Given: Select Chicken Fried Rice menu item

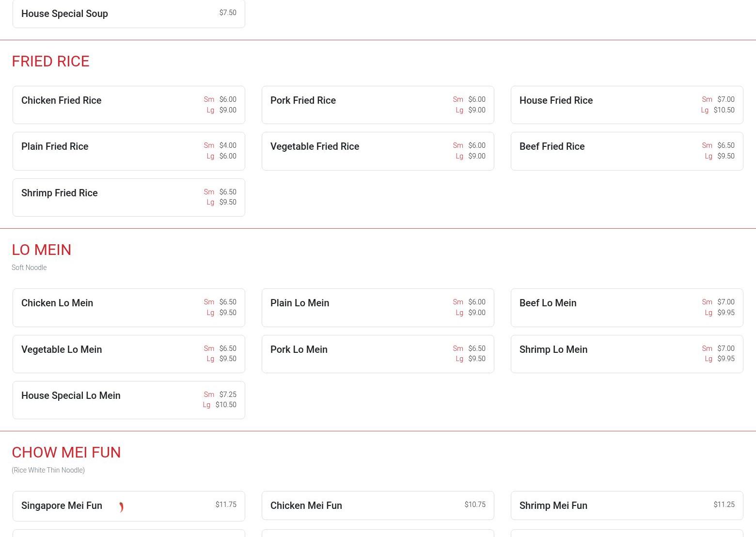Looking at the screenshot, I should (x=128, y=105).
